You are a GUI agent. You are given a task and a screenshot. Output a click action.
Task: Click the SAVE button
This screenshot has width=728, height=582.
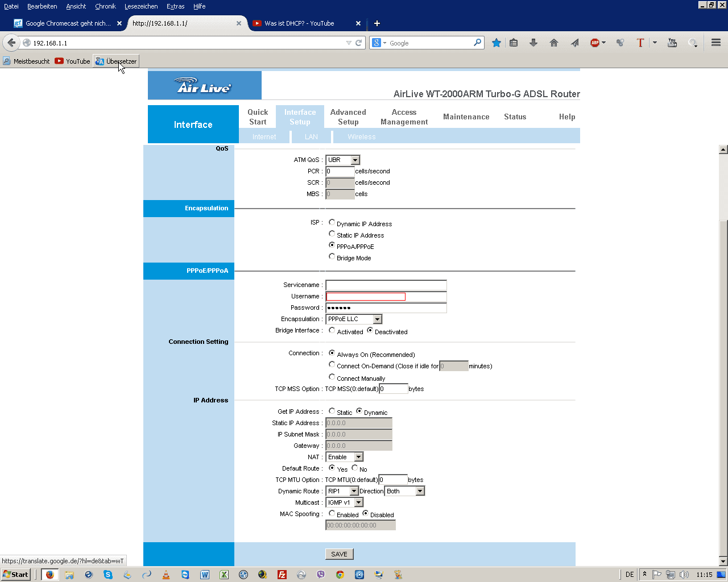pos(340,554)
